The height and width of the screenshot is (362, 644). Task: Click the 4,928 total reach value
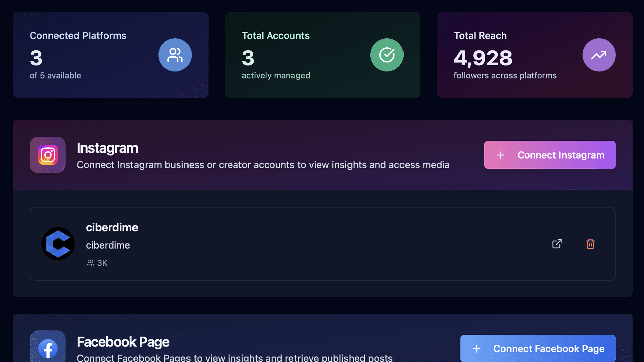(x=483, y=58)
